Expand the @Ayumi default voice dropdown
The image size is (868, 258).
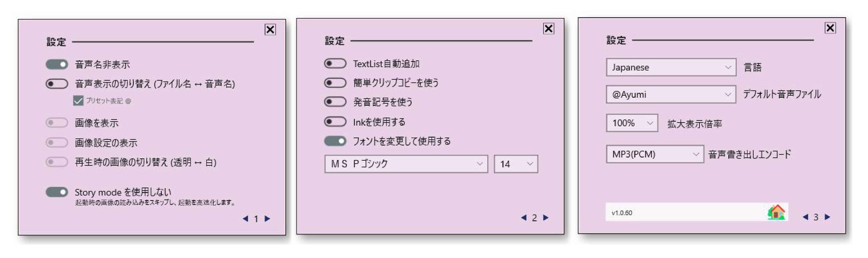[671, 94]
